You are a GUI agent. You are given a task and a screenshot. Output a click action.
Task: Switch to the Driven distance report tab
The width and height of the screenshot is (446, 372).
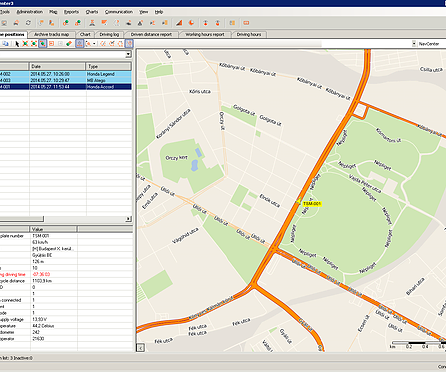point(151,34)
